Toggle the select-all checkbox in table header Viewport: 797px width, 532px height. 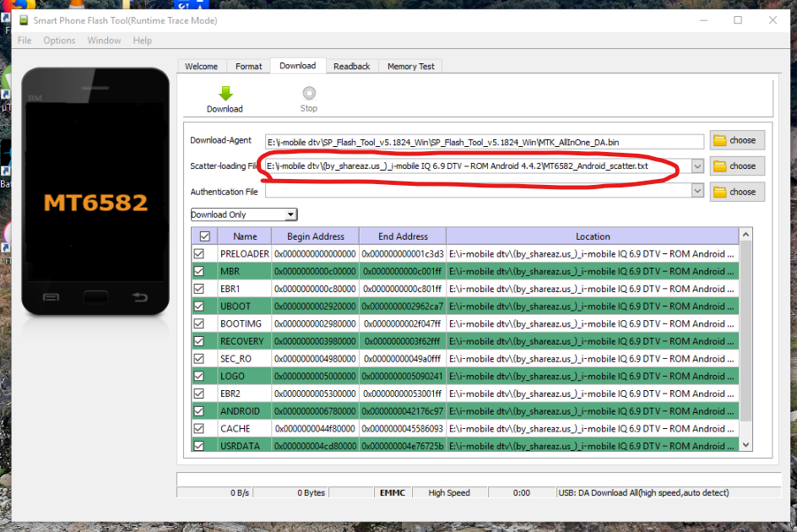(x=205, y=236)
